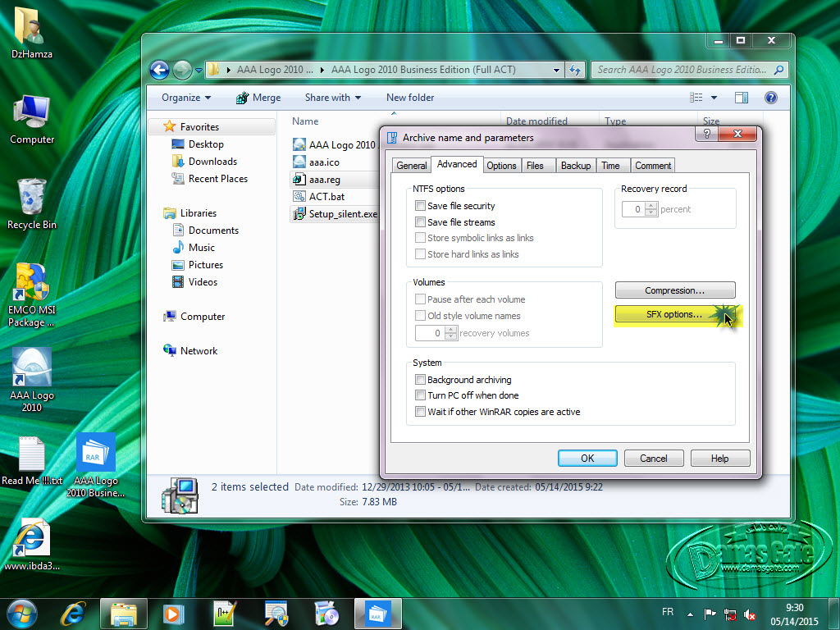Launch AAA Logo 2010 desktop shortcut
The width and height of the screenshot is (840, 630).
click(x=32, y=379)
